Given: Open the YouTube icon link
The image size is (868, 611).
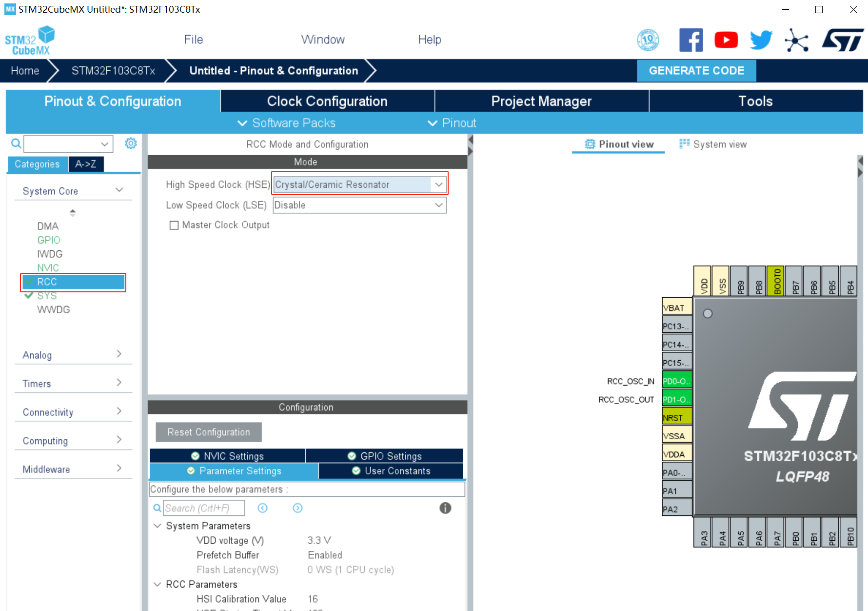Looking at the screenshot, I should (726, 40).
